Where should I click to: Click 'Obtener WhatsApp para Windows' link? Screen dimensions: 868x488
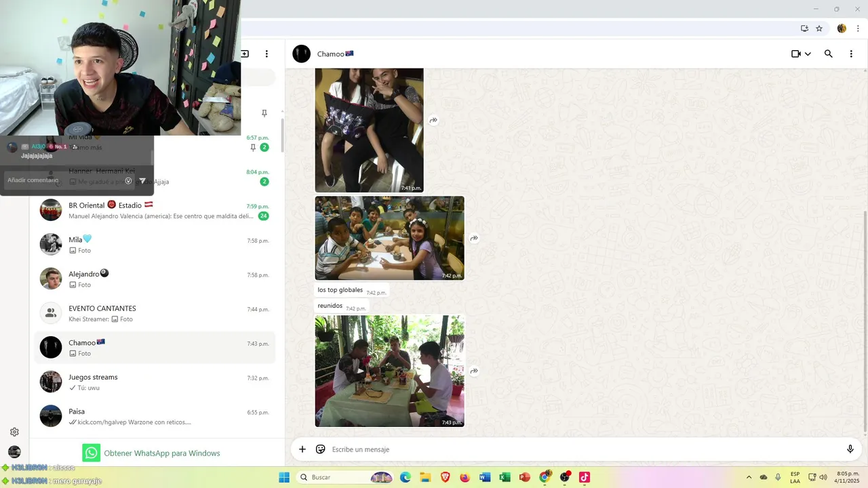point(162,453)
